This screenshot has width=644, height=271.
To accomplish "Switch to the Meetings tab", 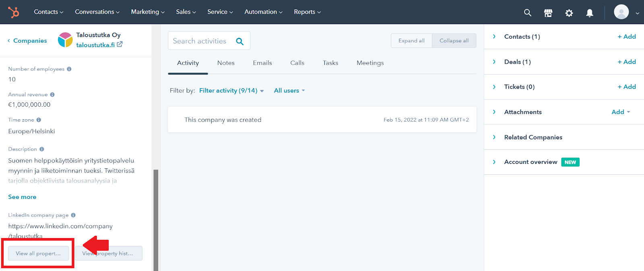I will pyautogui.click(x=370, y=63).
